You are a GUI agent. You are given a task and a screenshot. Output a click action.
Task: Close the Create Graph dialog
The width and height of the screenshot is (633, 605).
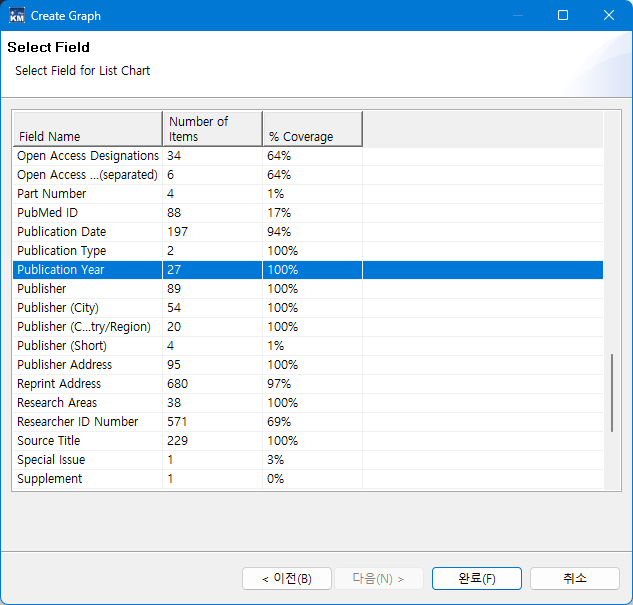tap(609, 16)
